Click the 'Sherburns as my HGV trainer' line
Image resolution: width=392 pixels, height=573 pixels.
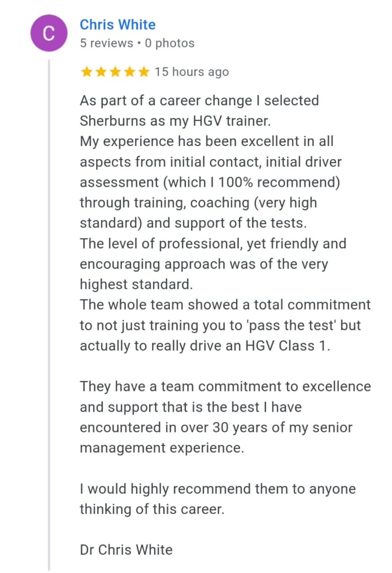175,121
